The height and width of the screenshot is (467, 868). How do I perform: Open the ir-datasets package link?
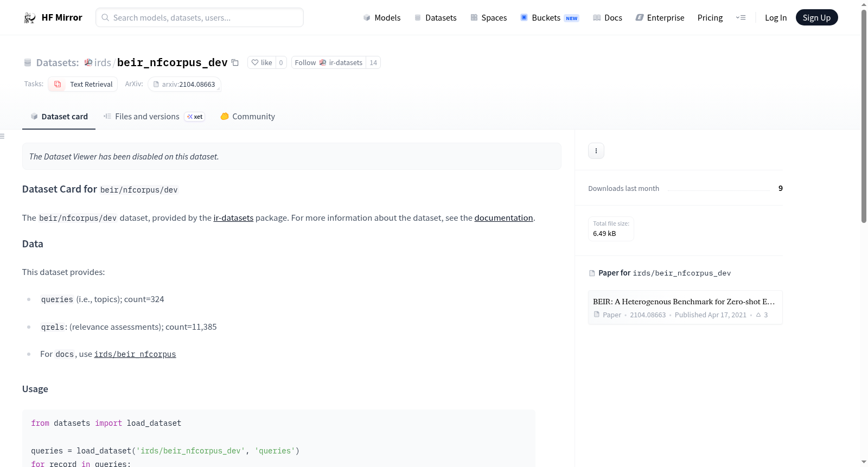point(233,218)
